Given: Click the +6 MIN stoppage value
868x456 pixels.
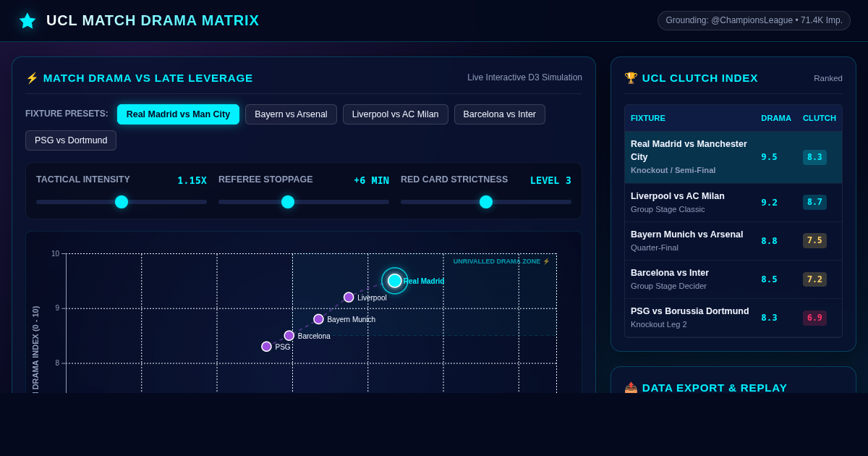Looking at the screenshot, I should [371, 180].
